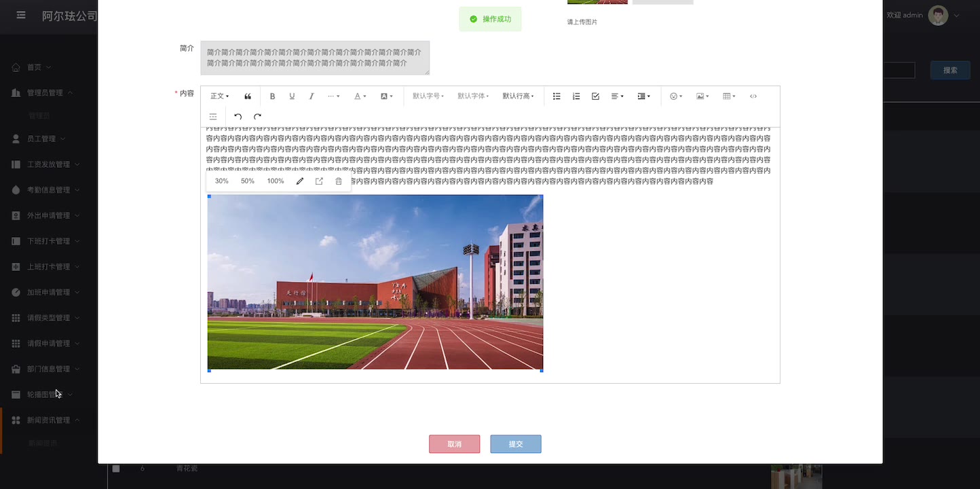Image resolution: width=980 pixels, height=489 pixels.
Task: Open the uploaded track image thumbnail
Action: pos(597,2)
